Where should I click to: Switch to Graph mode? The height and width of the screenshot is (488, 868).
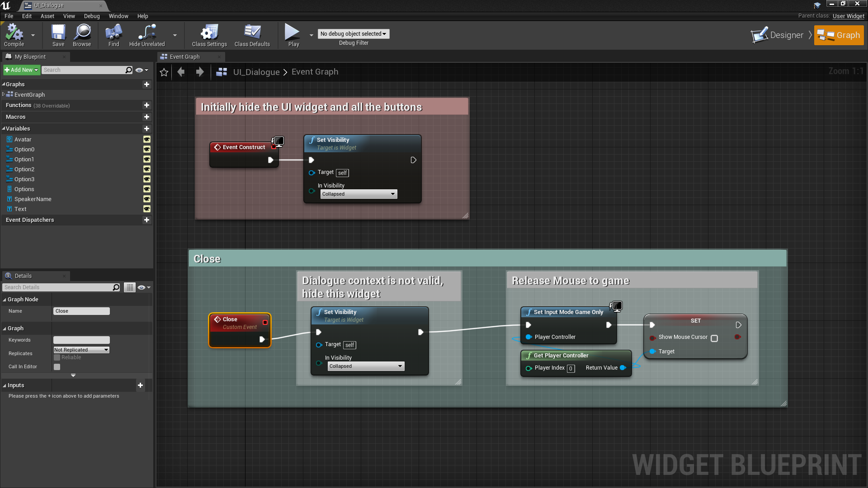[839, 35]
